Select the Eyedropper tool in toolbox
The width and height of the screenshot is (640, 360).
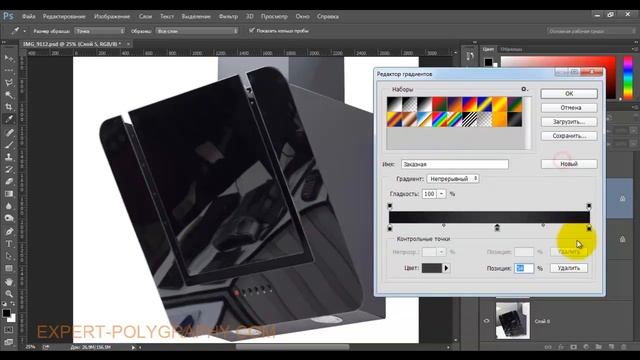[x=9, y=119]
